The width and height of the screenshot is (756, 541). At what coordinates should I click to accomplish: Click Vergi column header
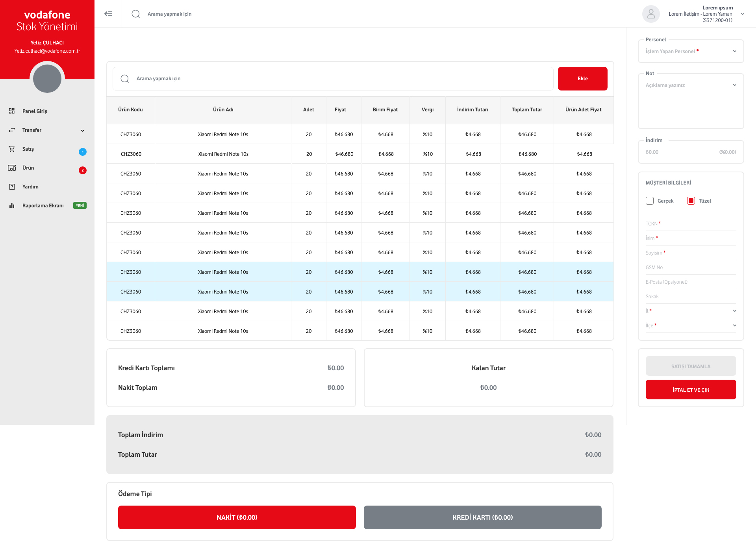click(428, 109)
